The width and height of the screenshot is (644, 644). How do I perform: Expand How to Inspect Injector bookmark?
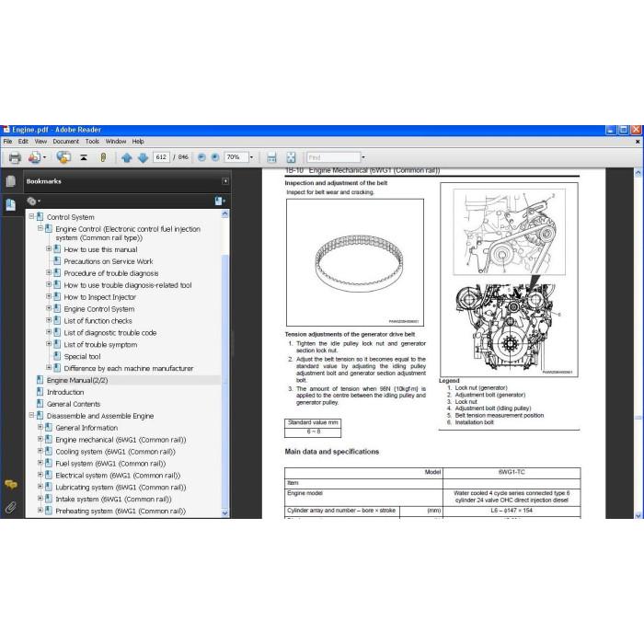click(x=49, y=296)
